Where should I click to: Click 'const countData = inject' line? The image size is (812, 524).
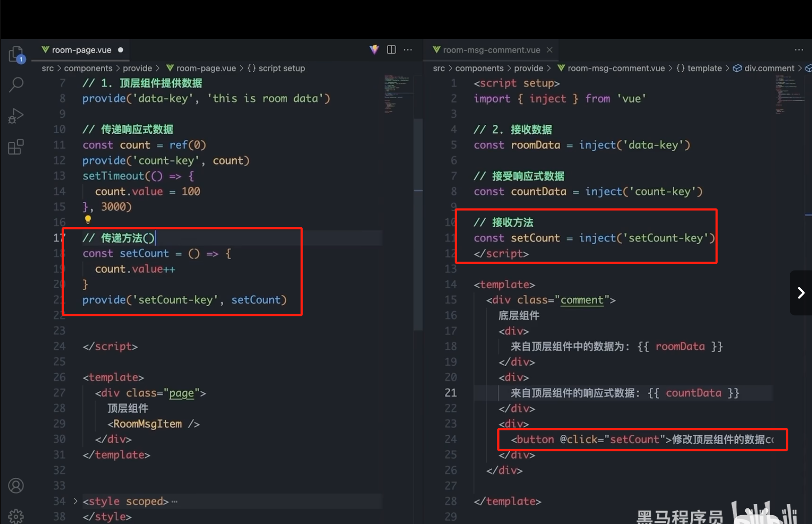[588, 192]
